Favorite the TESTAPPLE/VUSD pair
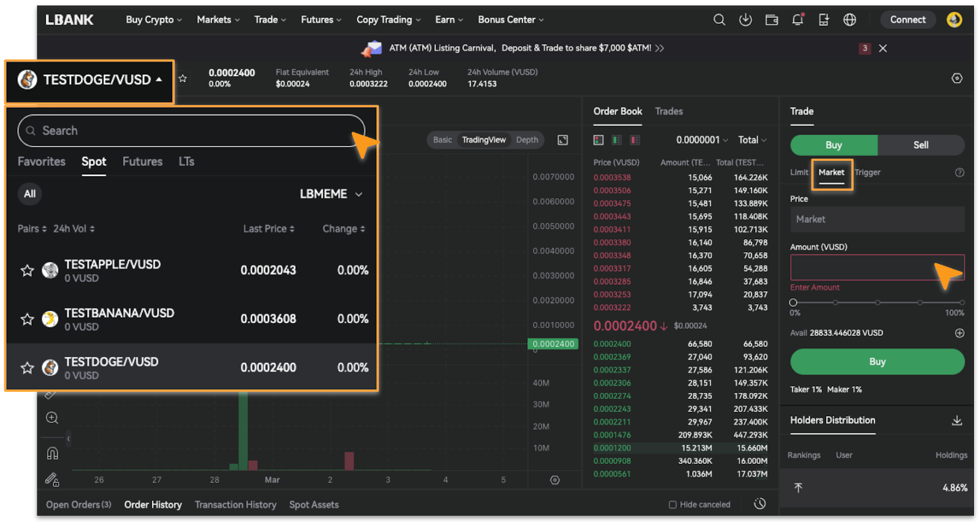This screenshot has height=522, width=980. (x=27, y=270)
